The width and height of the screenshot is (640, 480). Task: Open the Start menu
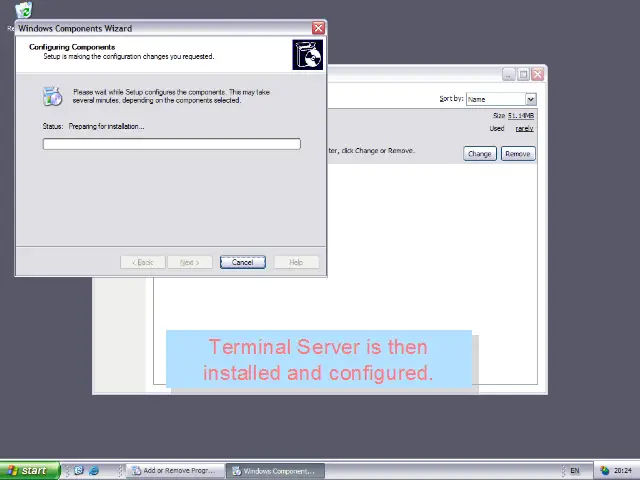point(30,471)
